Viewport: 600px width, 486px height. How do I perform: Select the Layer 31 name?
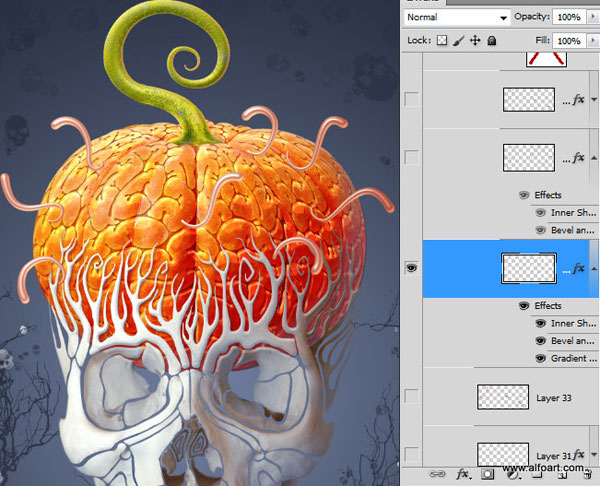click(x=554, y=456)
